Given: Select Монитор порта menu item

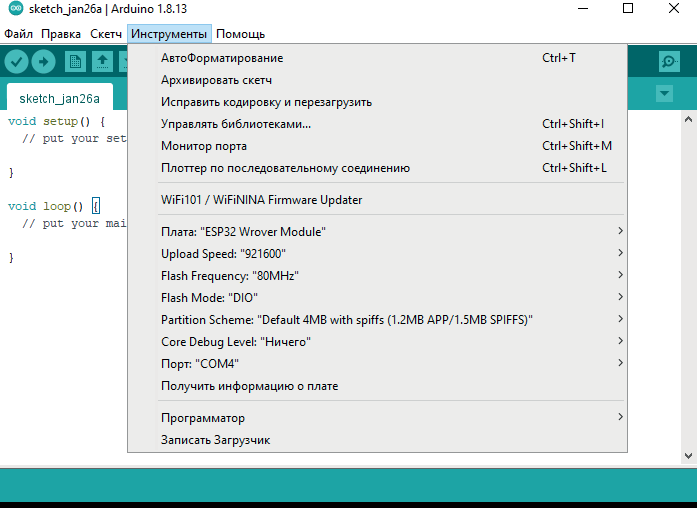Looking at the screenshot, I should click(x=204, y=146).
